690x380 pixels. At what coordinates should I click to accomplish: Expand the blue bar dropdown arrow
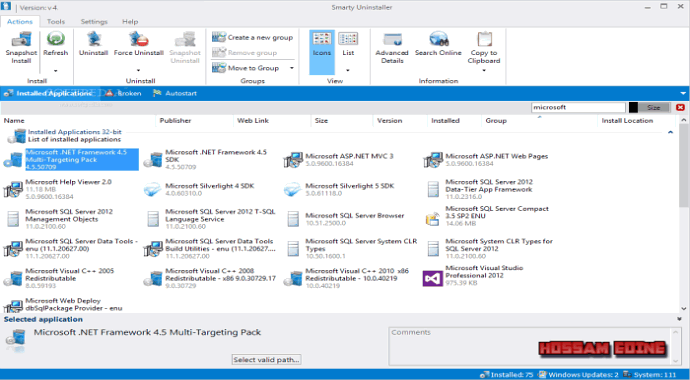[683, 93]
